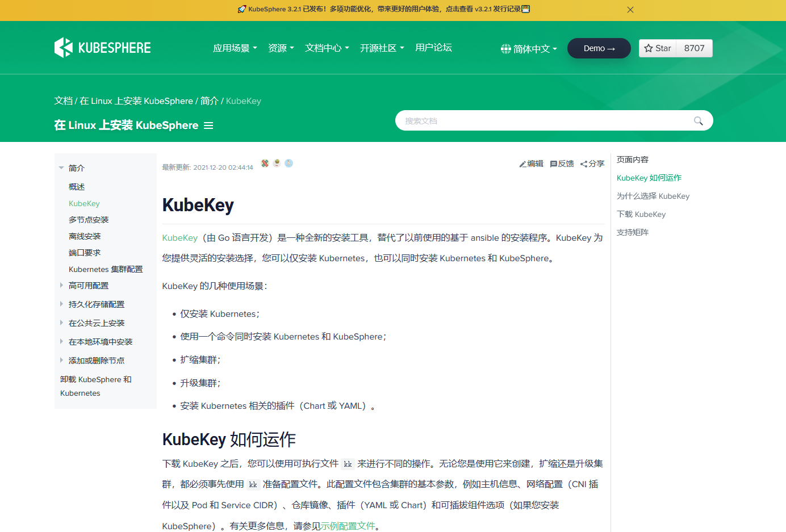Click the search magnifier icon
Image resolution: width=786 pixels, height=532 pixels.
699,121
